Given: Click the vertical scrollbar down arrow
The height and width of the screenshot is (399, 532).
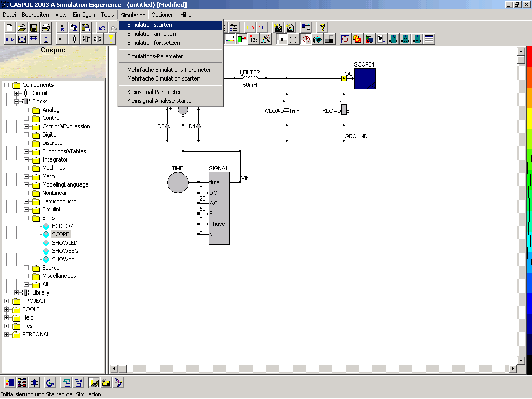Looking at the screenshot, I should tap(521, 361).
